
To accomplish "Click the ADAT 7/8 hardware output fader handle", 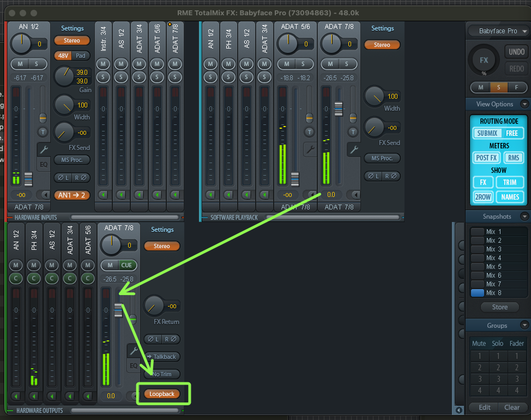I will 118,310.
